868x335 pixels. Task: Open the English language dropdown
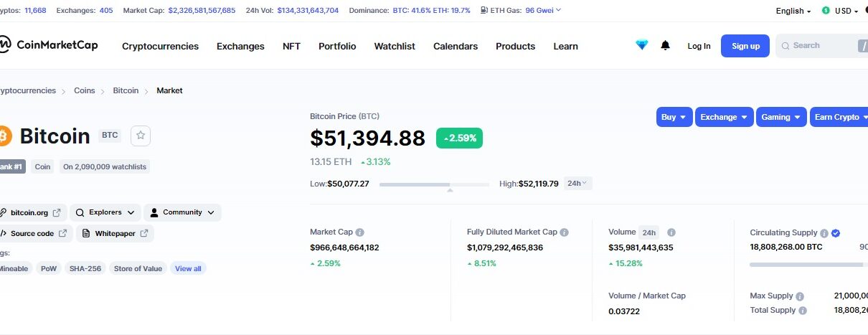pyautogui.click(x=793, y=11)
